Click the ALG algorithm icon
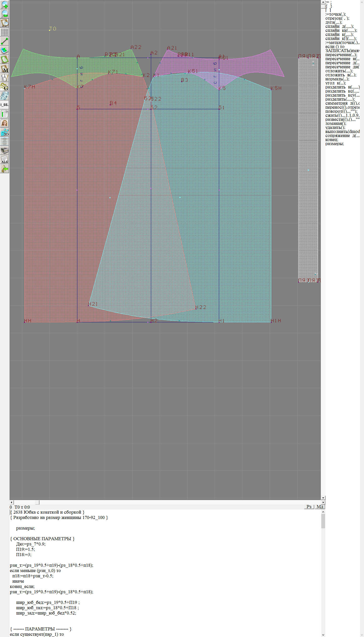 point(5,160)
